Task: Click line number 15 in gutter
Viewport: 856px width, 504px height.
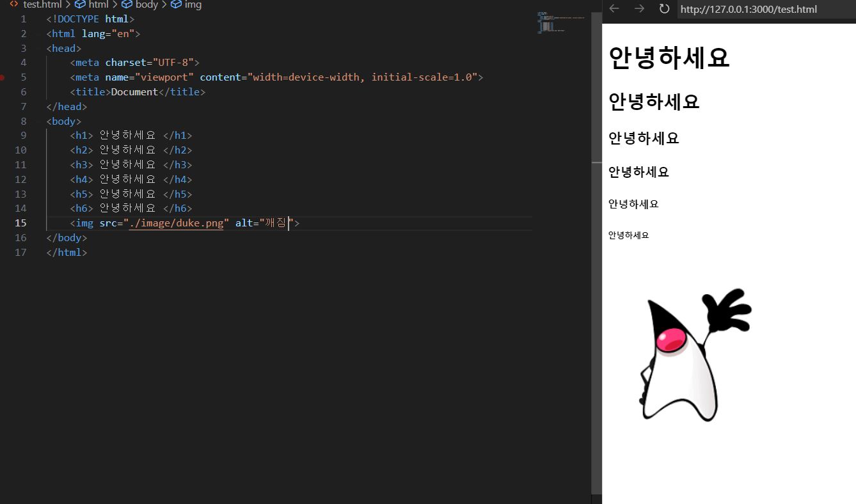Action: tap(20, 223)
